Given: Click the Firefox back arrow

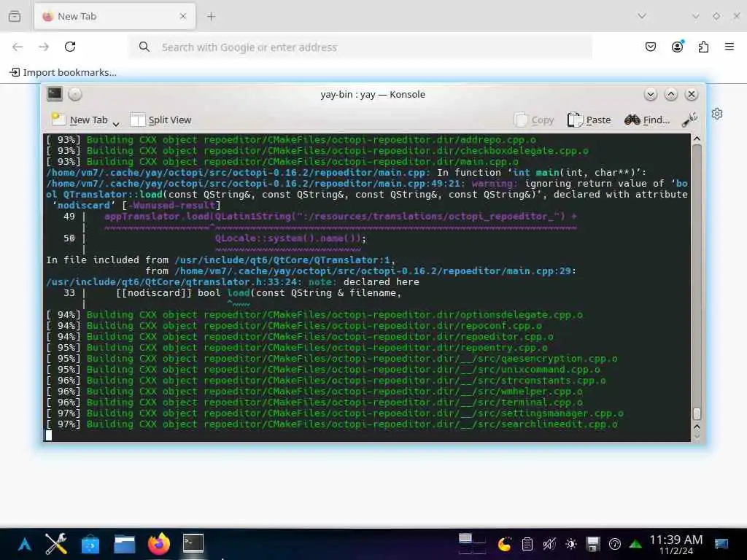Looking at the screenshot, I should coord(18,47).
